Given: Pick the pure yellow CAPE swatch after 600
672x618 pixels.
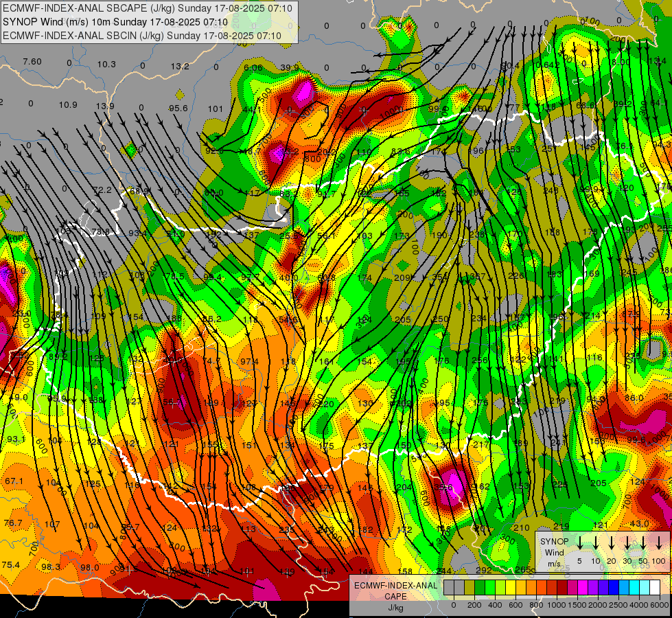Looking at the screenshot, I should tap(511, 588).
